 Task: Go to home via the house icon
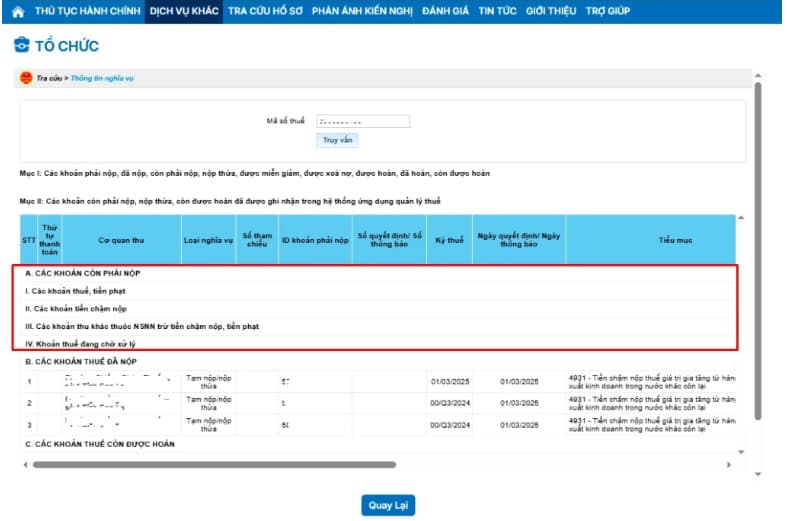18,12
